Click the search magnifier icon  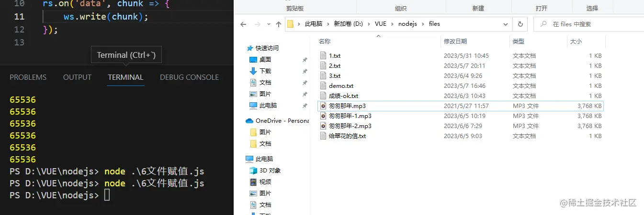click(543, 24)
